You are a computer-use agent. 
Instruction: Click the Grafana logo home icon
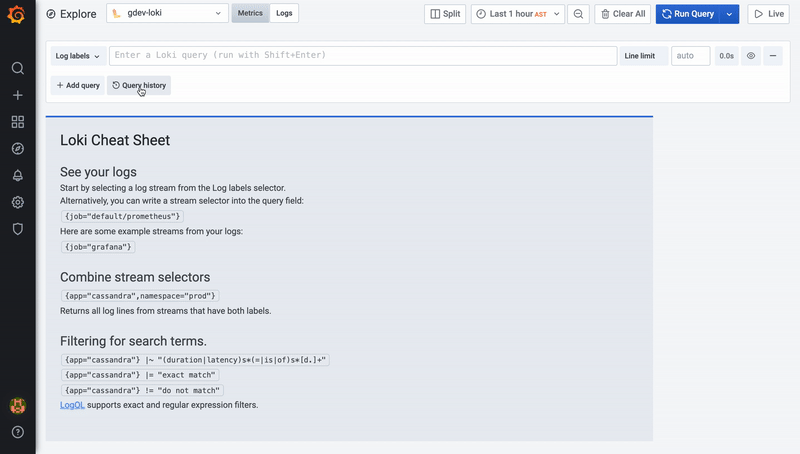point(17,15)
